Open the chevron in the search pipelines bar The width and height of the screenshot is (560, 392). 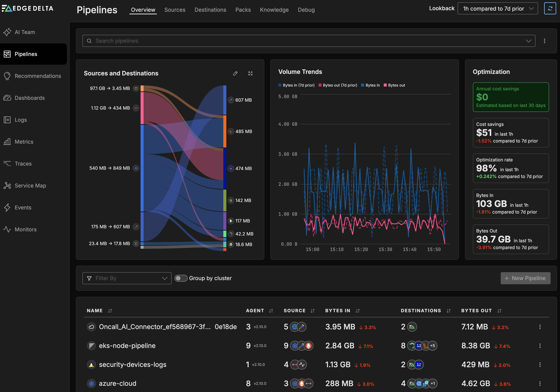[528, 41]
